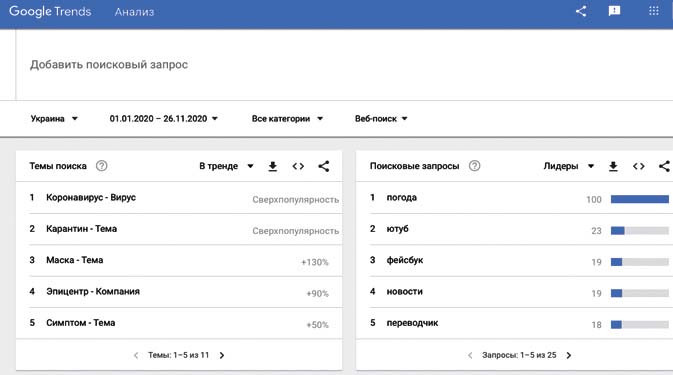Change the В тренде sorting dropdown

coord(226,166)
